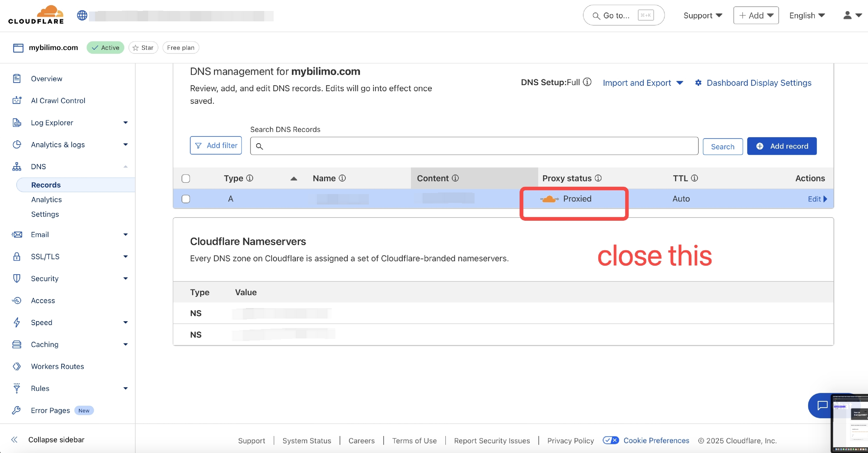The width and height of the screenshot is (868, 453).
Task: Select the A record row checkbox
Action: [x=186, y=199]
